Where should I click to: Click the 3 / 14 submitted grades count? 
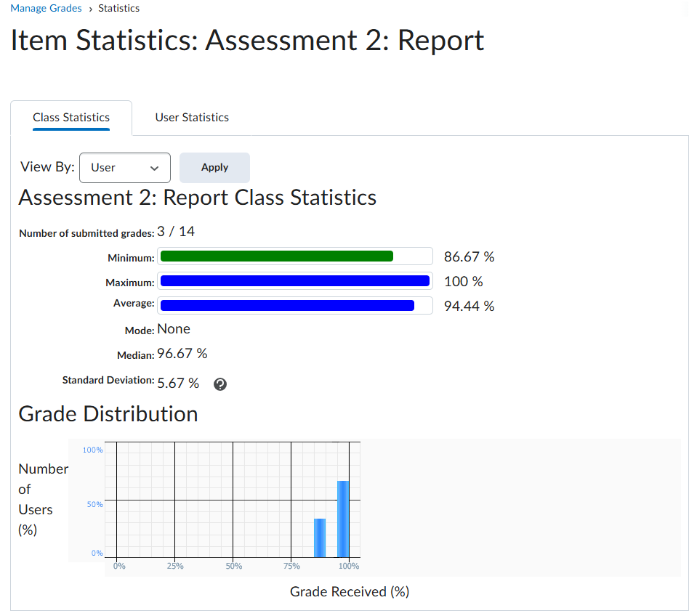[x=176, y=232]
